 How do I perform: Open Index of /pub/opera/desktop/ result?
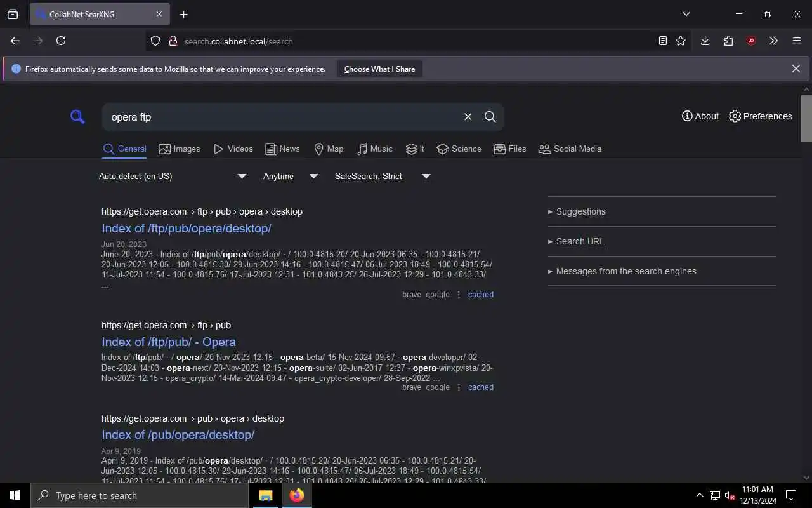(x=178, y=434)
